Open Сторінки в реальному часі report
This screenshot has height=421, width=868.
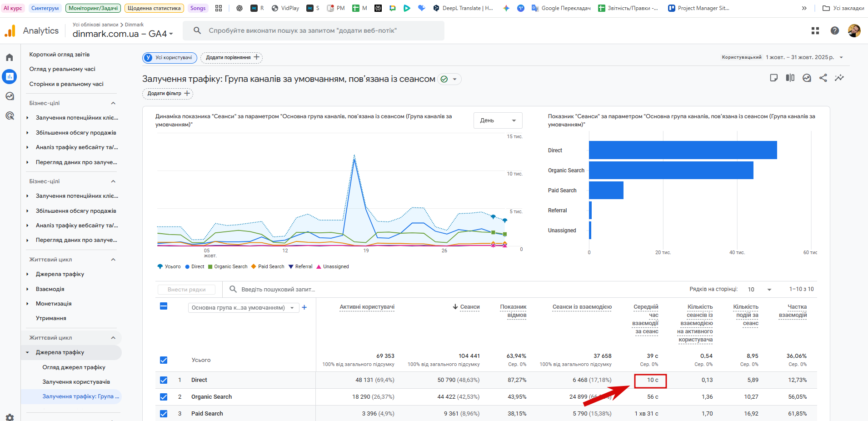(66, 84)
